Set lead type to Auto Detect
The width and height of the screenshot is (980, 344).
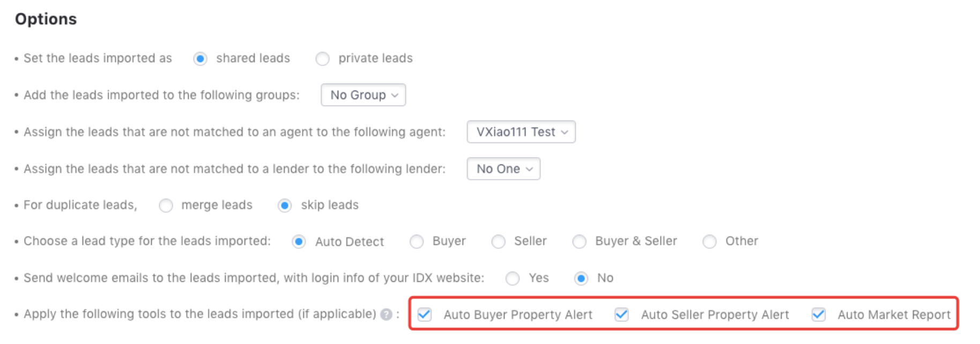pyautogui.click(x=299, y=242)
